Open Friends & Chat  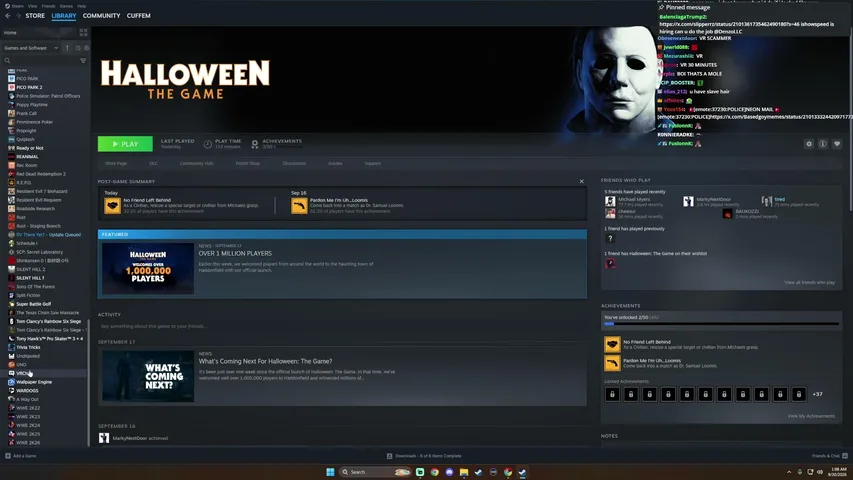tap(830, 456)
